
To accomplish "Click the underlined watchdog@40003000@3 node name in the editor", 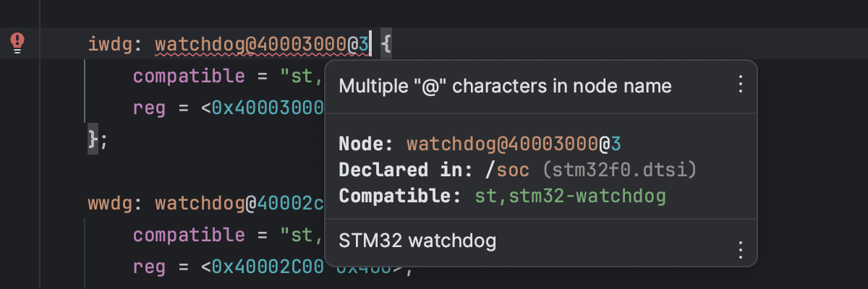I will pyautogui.click(x=262, y=46).
